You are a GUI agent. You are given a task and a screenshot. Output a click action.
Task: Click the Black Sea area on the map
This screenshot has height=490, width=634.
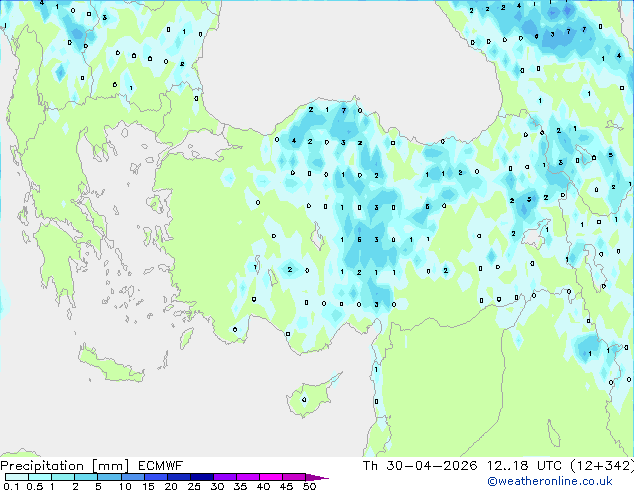[344, 61]
